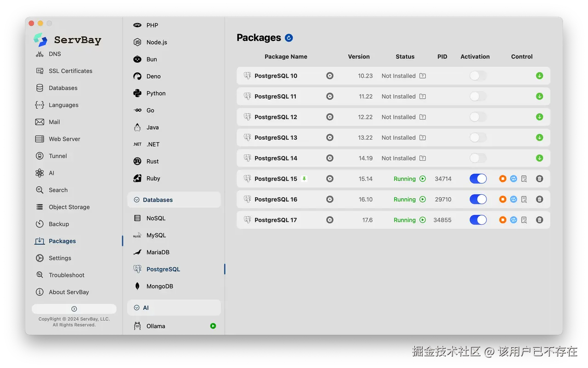The image size is (588, 368).
Task: Delete PostgreSQL 15 with trash icon
Action: click(x=539, y=179)
